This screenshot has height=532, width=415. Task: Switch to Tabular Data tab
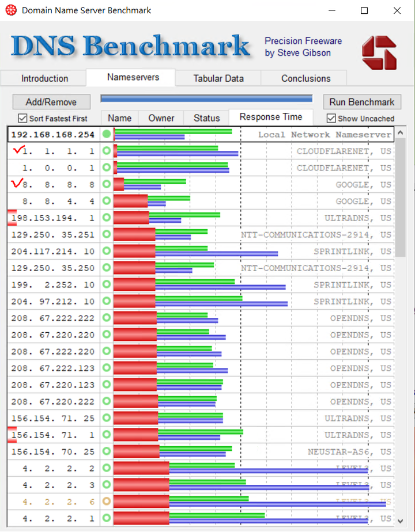tap(218, 78)
